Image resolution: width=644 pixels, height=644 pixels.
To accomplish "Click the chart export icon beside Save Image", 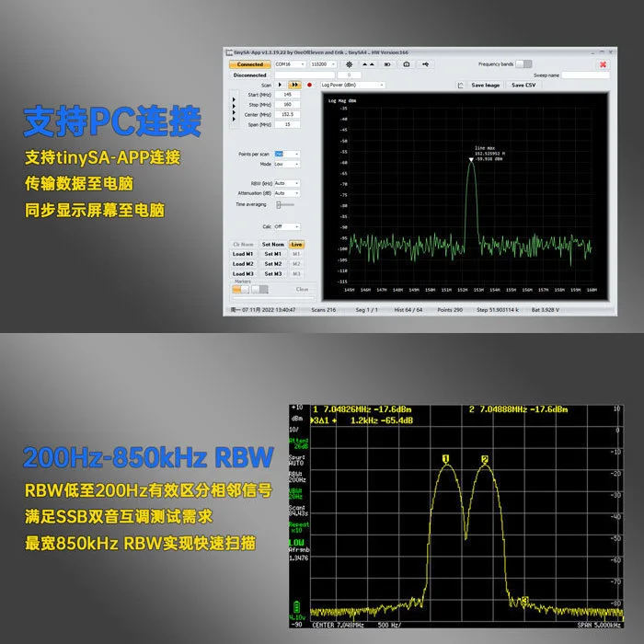I will pos(460,86).
